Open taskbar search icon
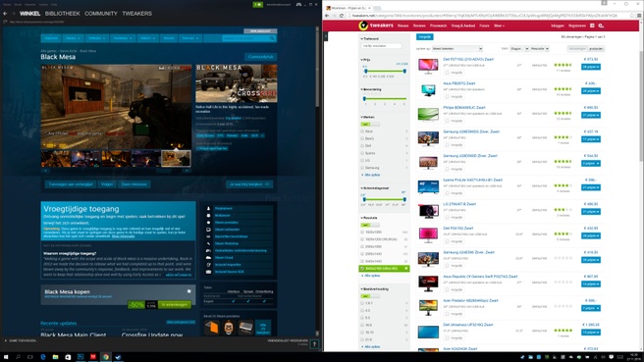Screen dimensions: 644x362 [x=18, y=357]
